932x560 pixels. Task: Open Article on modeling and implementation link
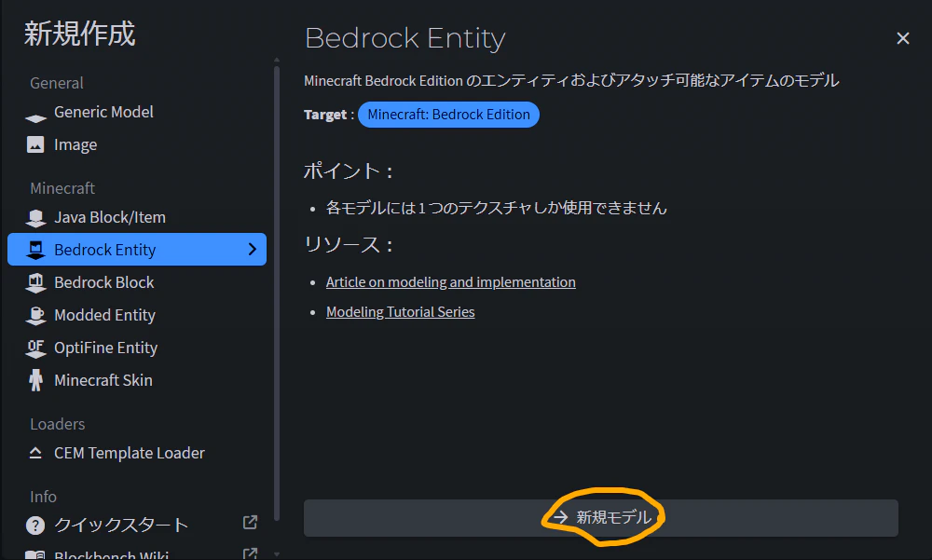pyautogui.click(x=450, y=281)
